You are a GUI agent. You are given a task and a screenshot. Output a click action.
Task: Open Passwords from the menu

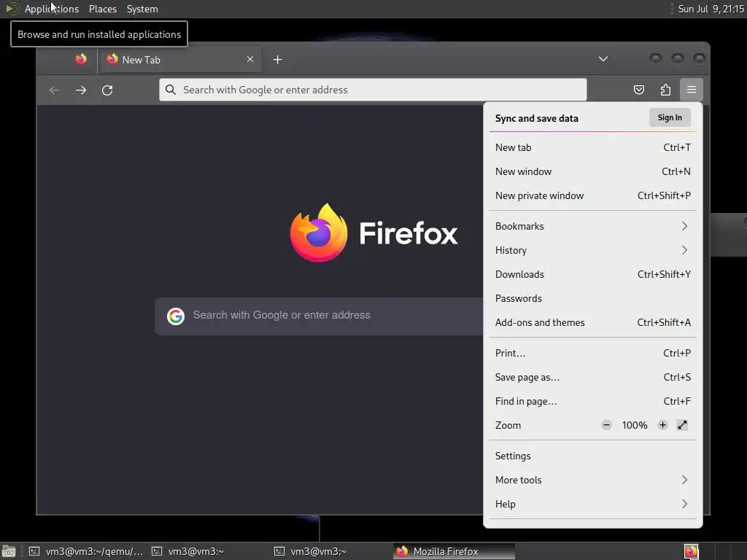tap(592, 298)
